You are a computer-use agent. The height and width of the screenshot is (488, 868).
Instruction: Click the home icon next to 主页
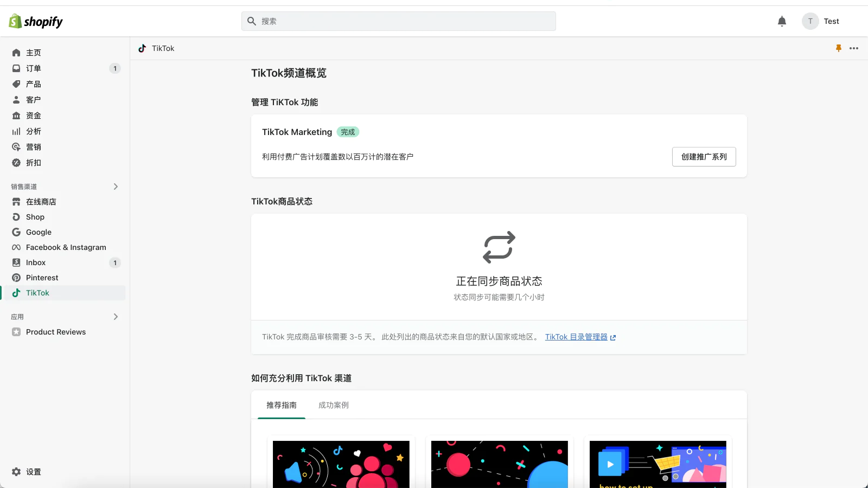(16, 53)
